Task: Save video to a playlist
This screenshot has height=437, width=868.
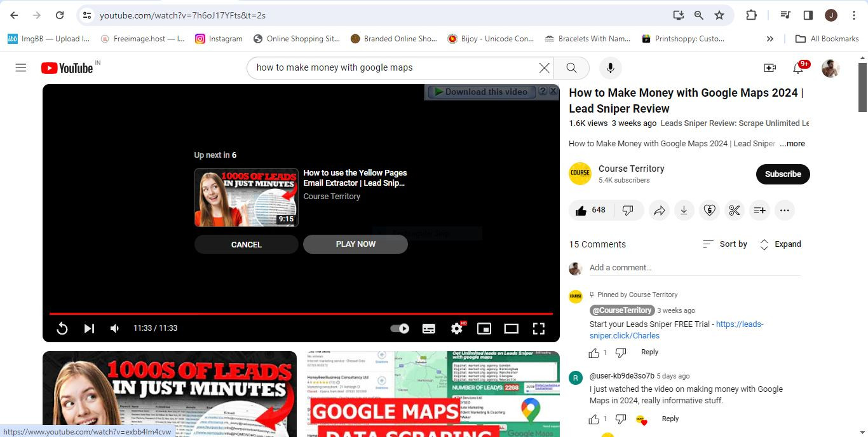Action: [x=759, y=211]
